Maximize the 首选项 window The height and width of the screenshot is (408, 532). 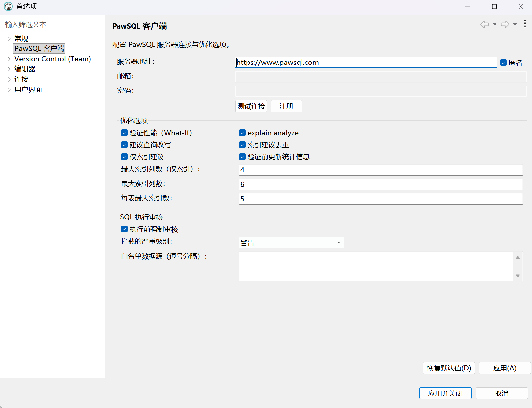494,6
